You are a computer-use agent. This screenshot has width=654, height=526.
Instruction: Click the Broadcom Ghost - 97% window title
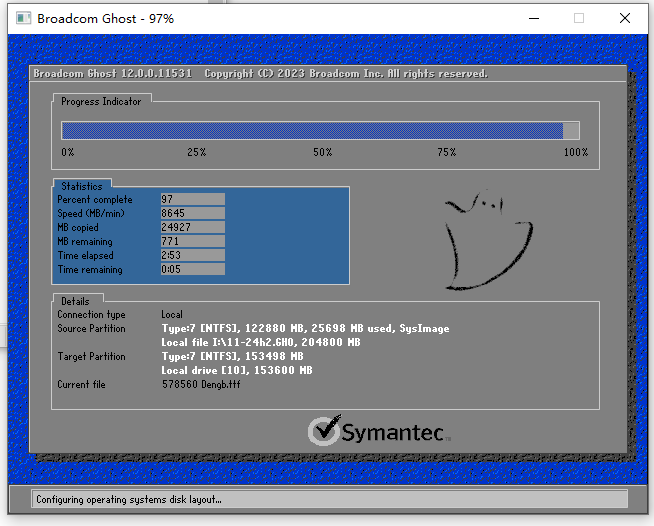click(106, 18)
